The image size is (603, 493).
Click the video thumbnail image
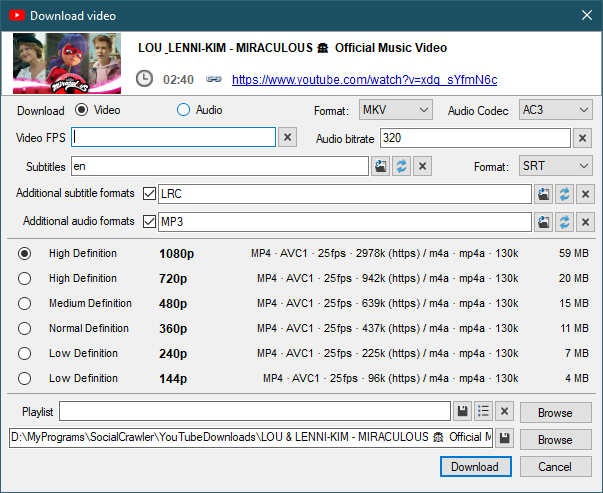[68, 62]
